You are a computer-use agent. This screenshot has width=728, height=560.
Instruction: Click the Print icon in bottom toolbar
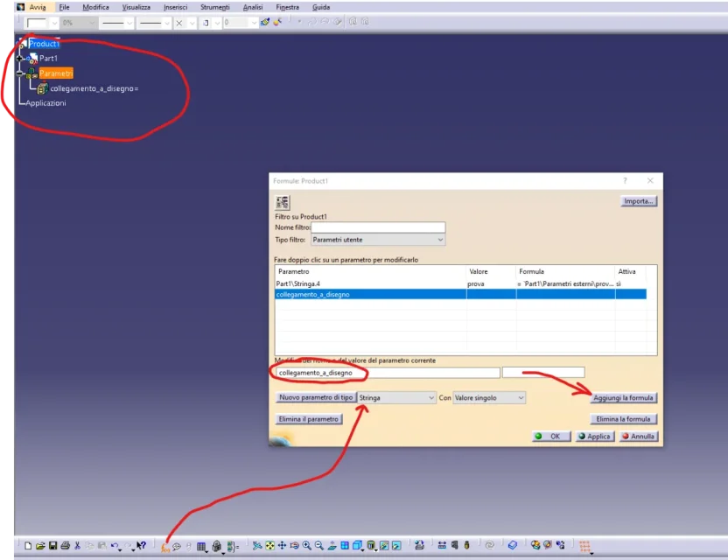point(65,546)
